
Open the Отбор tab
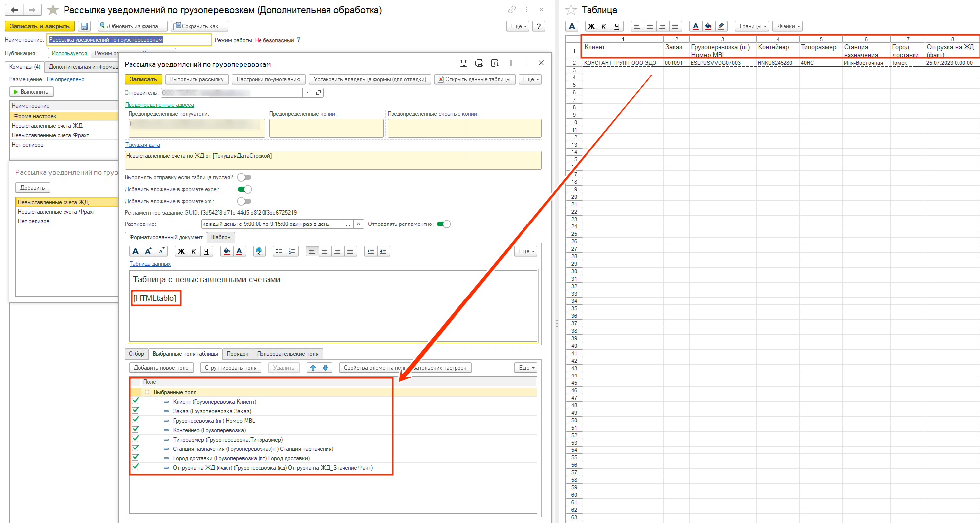136,354
